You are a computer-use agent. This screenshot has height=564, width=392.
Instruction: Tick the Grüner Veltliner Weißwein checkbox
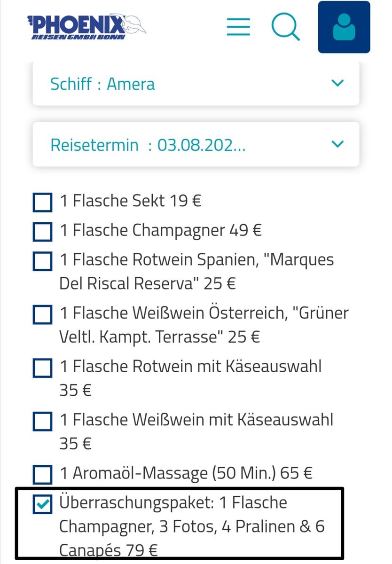pos(42,314)
